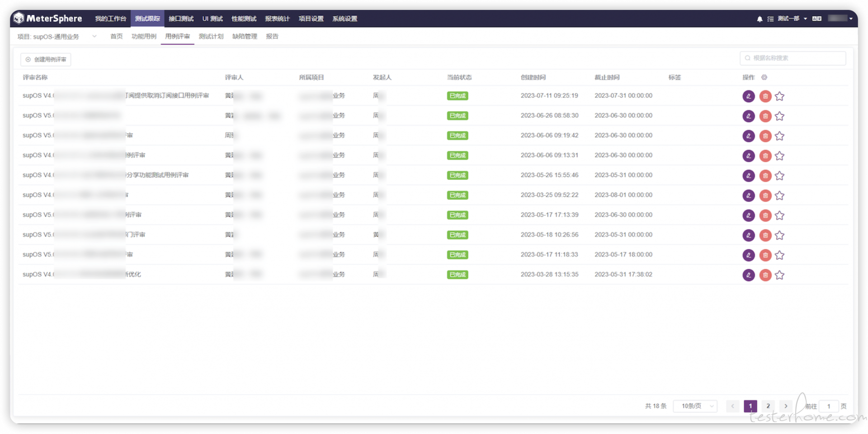Focus the 根据名称搜索 search field
Screen dimensions: 868x434
(793, 58)
